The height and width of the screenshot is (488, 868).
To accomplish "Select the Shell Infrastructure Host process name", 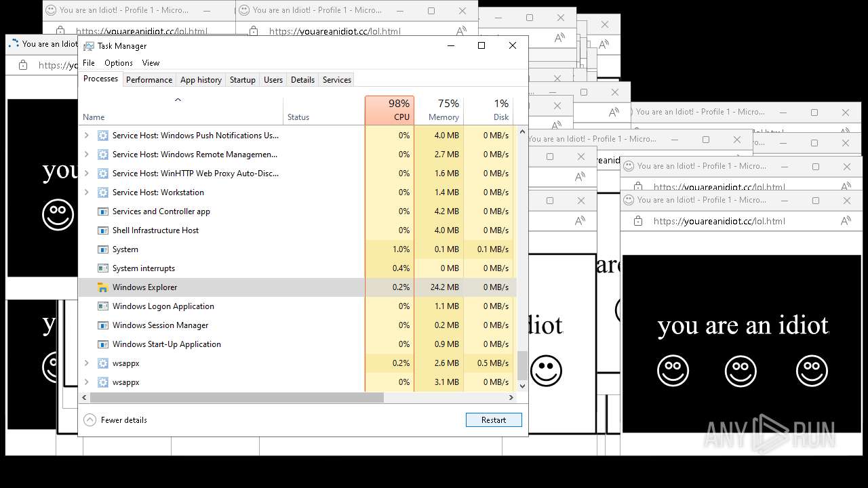I will click(x=155, y=230).
